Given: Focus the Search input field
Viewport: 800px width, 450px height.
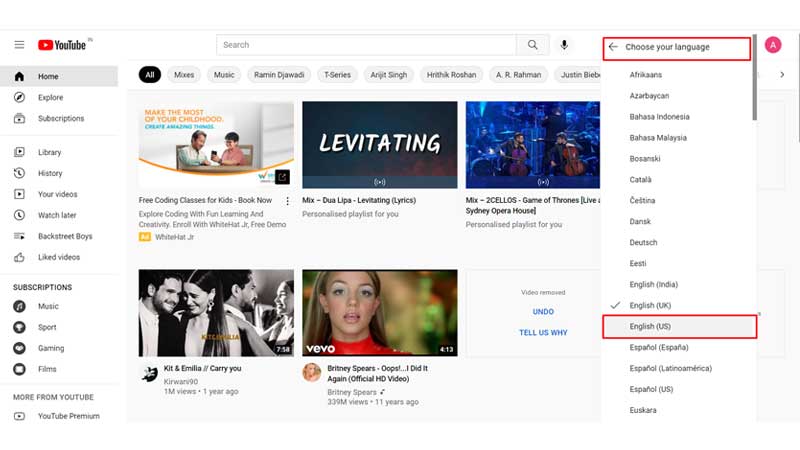Looking at the screenshot, I should click(x=366, y=45).
